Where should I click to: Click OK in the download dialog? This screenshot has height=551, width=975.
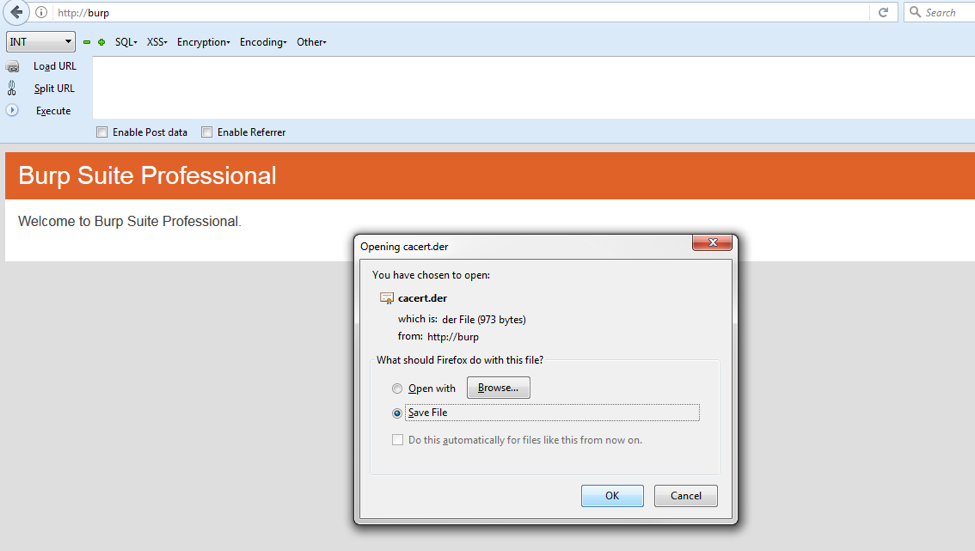click(612, 496)
